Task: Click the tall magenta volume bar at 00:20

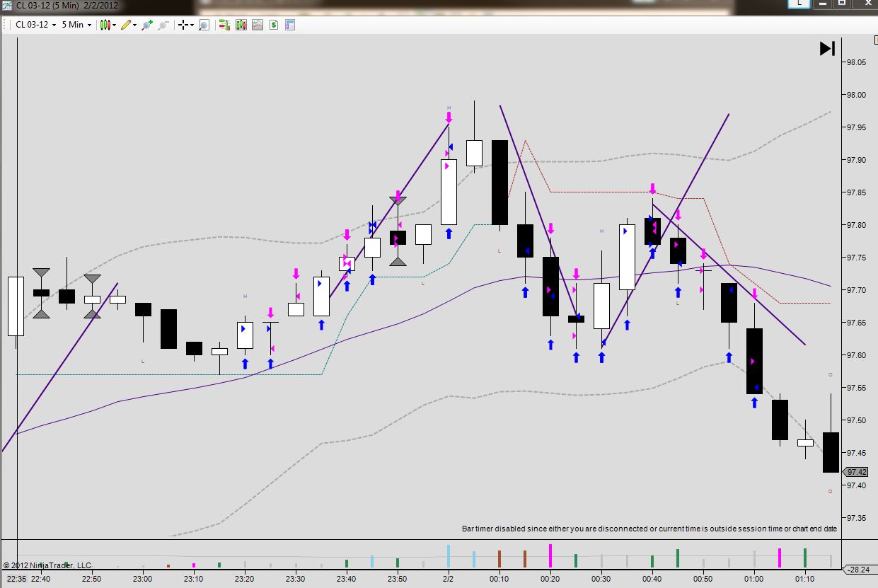Action: click(550, 555)
